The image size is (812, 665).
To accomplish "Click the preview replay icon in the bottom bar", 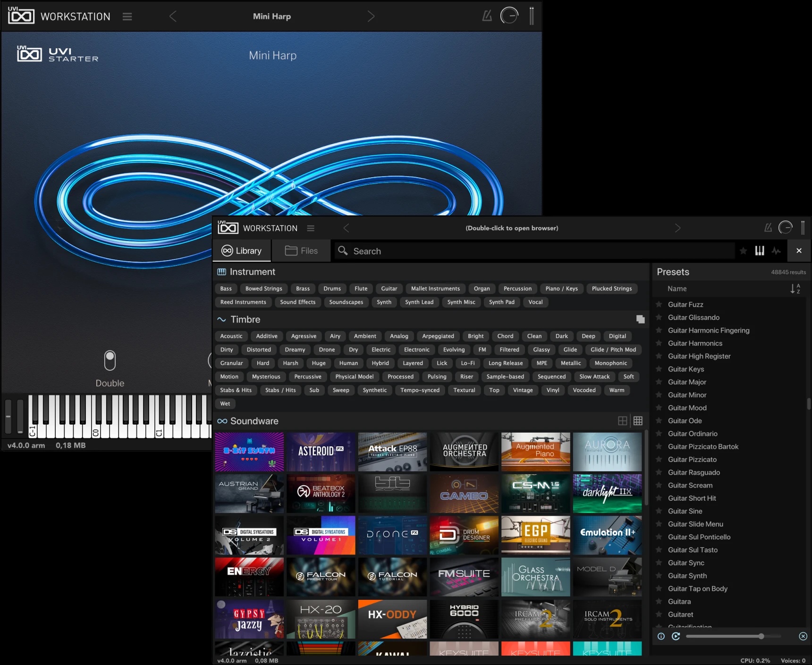I will coord(676,636).
